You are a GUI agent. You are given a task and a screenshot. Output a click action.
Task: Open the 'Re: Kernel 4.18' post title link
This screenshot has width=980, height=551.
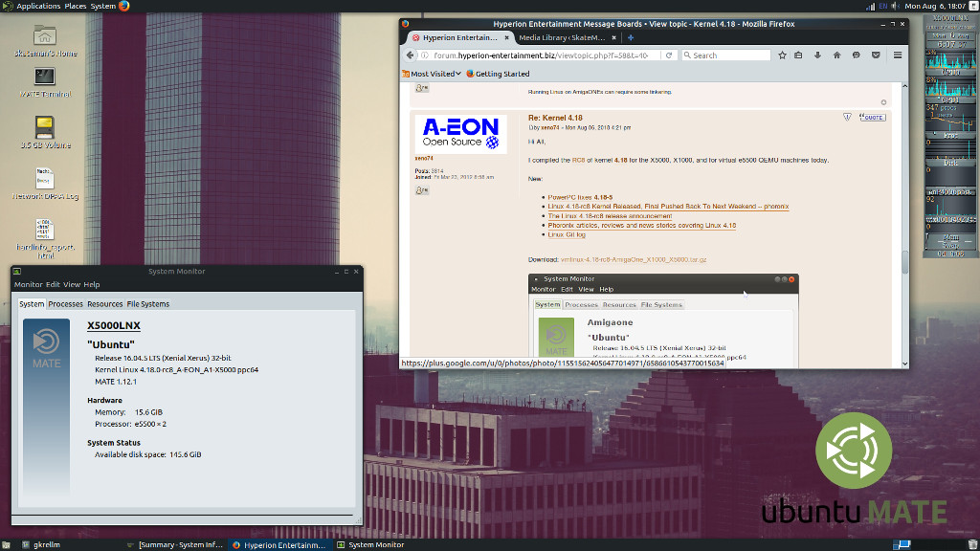pyautogui.click(x=555, y=118)
